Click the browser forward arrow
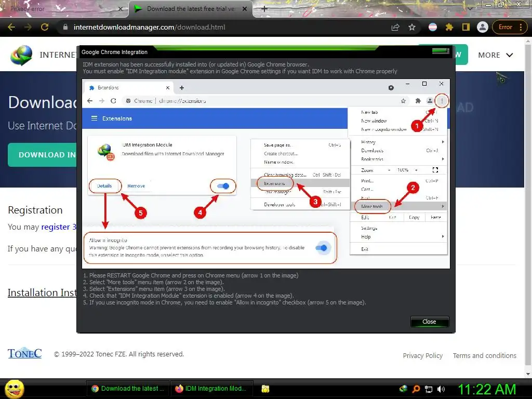 coord(28,27)
